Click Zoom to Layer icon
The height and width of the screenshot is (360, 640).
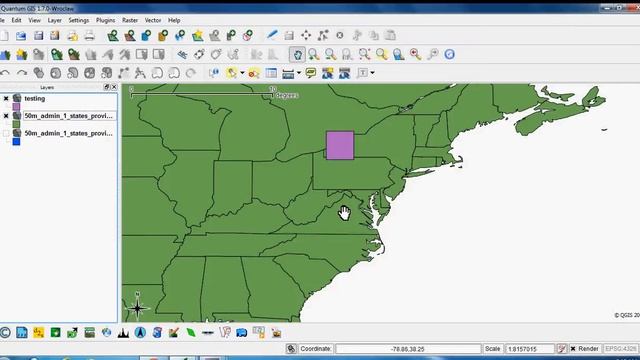(x=398, y=54)
